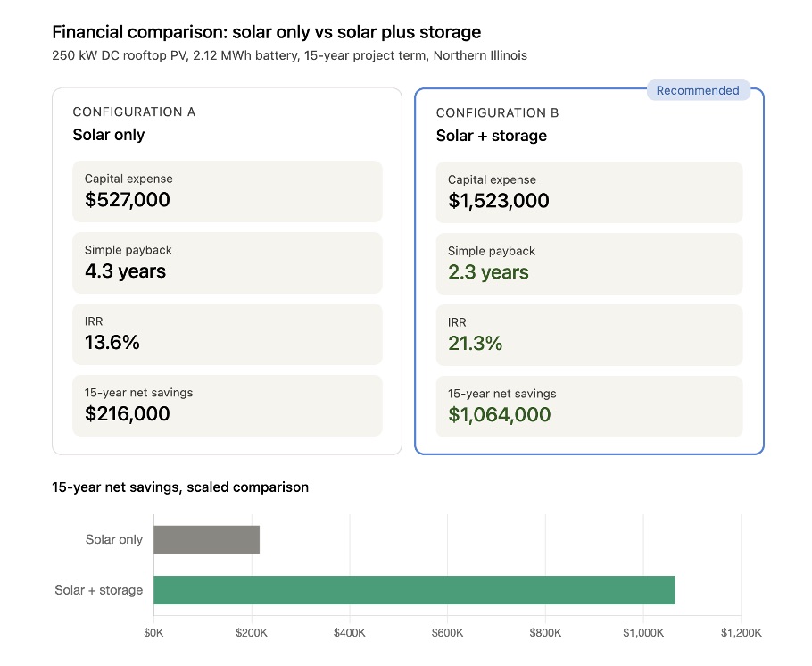
Task: Click the $200K axis tick label
Action: tap(252, 633)
